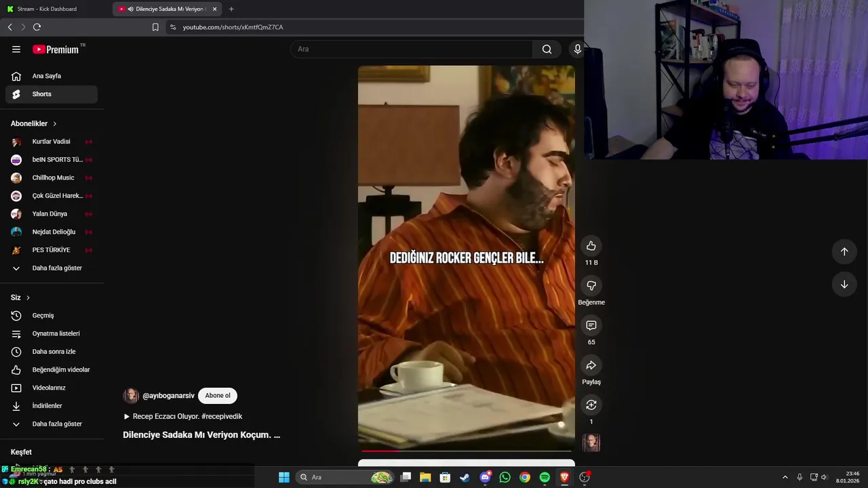Open File Explorer from the taskbar
The width and height of the screenshot is (868, 488).
tap(425, 477)
